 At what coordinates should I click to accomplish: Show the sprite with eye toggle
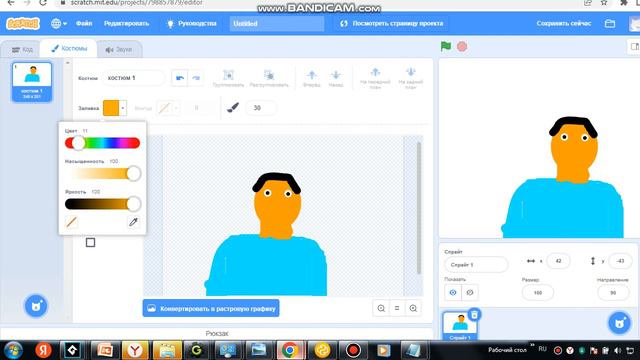tap(453, 293)
